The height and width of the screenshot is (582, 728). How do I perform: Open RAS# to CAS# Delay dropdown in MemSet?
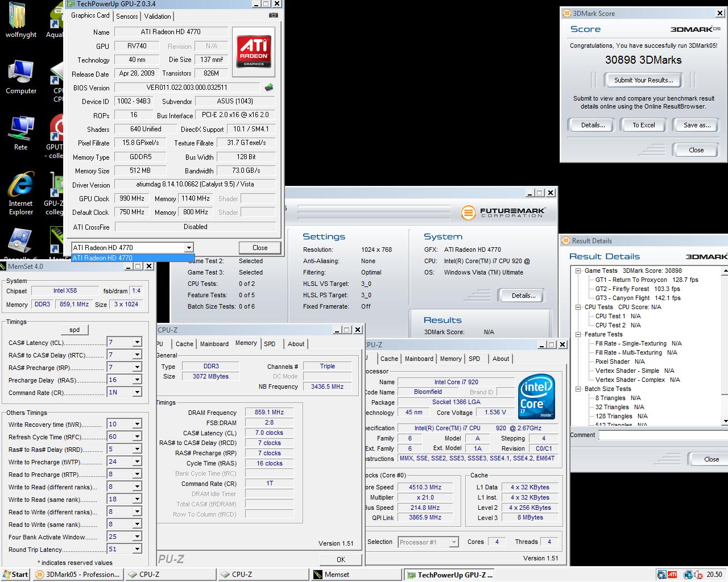tap(137, 355)
